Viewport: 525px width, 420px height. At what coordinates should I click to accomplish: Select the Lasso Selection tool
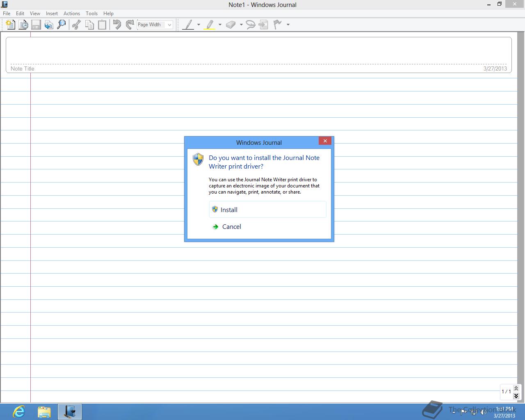(250, 25)
